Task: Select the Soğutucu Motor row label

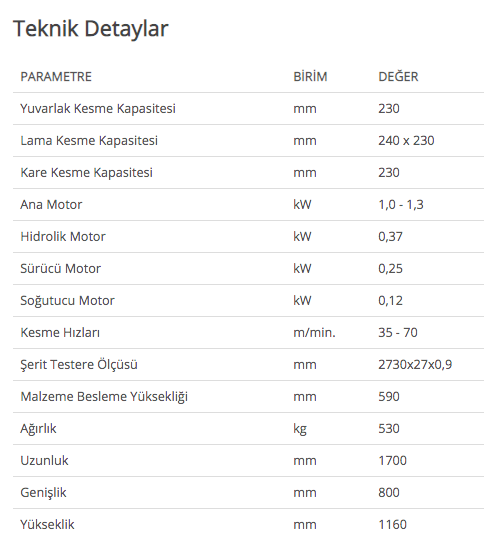Action: [67, 301]
